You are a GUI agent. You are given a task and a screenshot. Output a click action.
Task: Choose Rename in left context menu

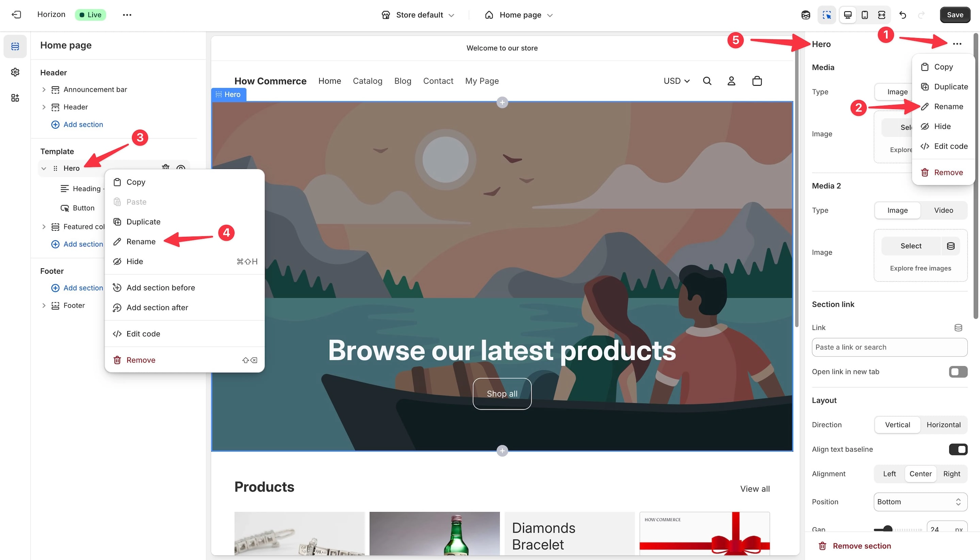point(184,242)
